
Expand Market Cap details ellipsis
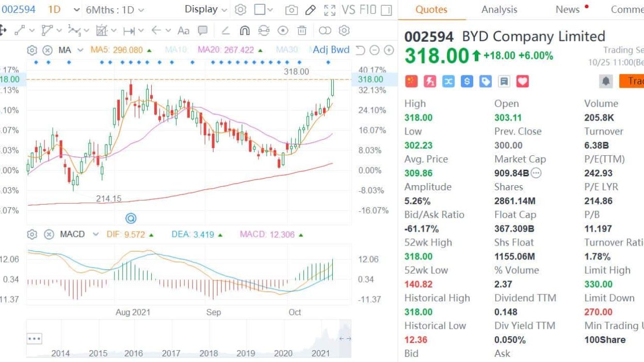536,173
